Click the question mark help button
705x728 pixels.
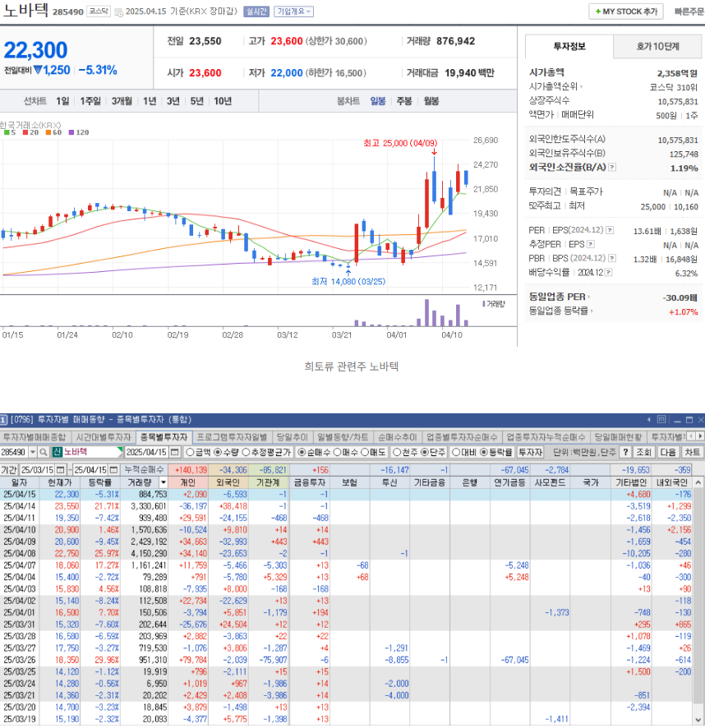pyautogui.click(x=625, y=452)
